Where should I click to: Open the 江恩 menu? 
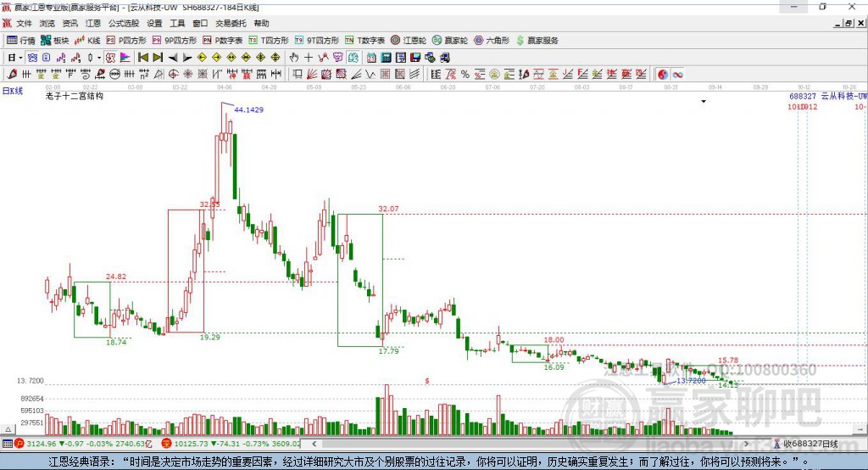tap(93, 23)
